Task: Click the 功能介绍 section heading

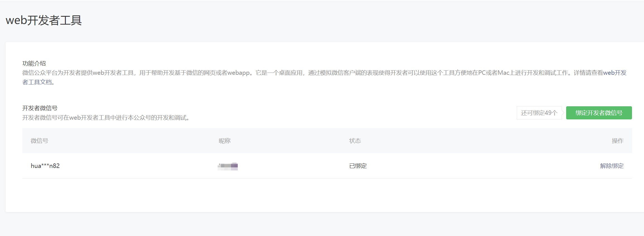Action: point(34,63)
